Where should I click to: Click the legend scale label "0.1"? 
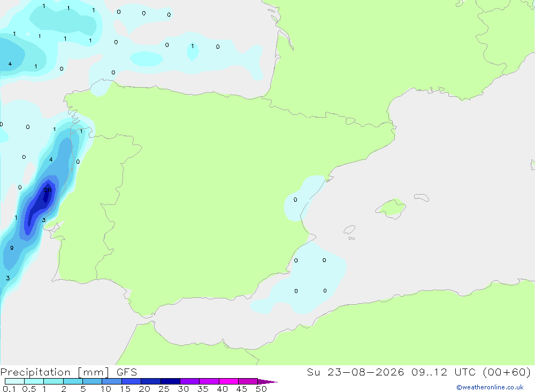pyautogui.click(x=9, y=389)
